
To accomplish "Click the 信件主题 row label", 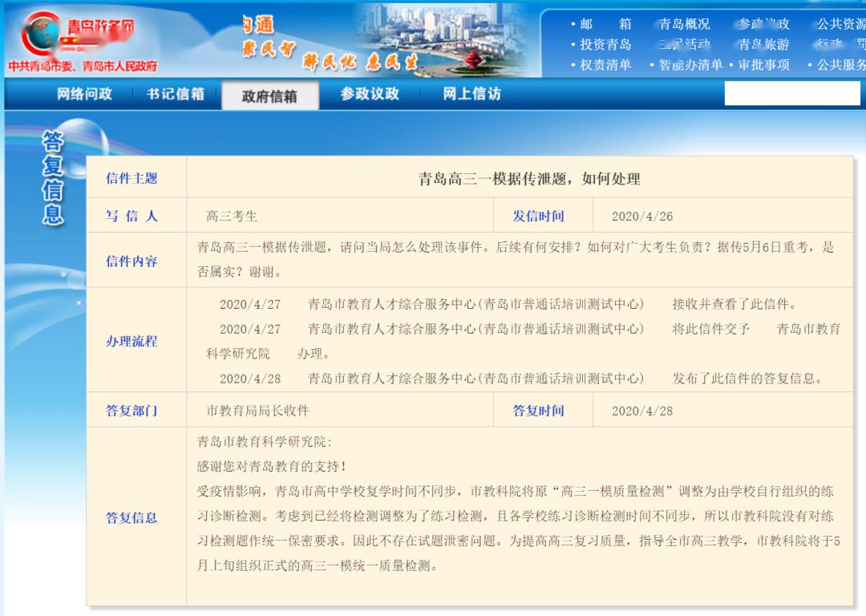I will [132, 178].
